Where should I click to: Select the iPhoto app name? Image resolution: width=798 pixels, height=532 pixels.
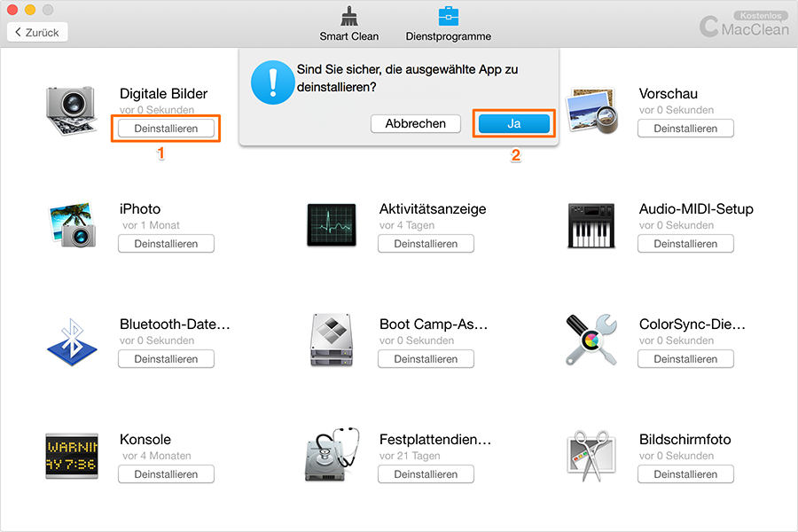point(140,208)
